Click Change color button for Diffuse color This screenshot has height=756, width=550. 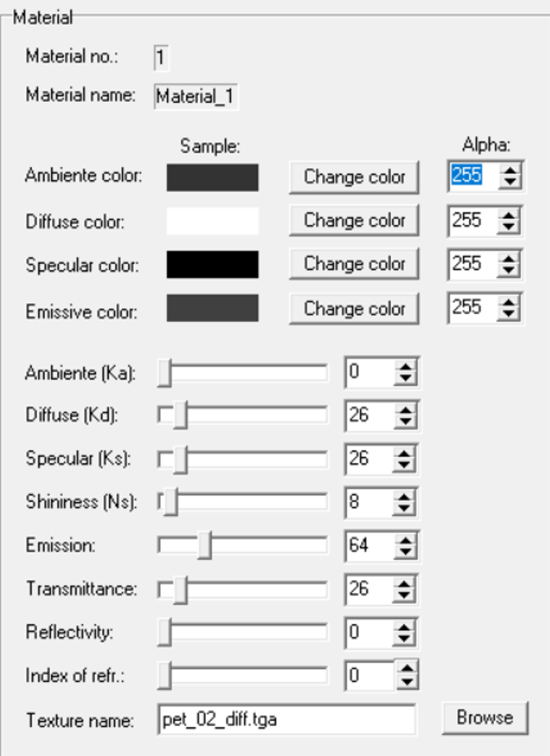pos(354,221)
